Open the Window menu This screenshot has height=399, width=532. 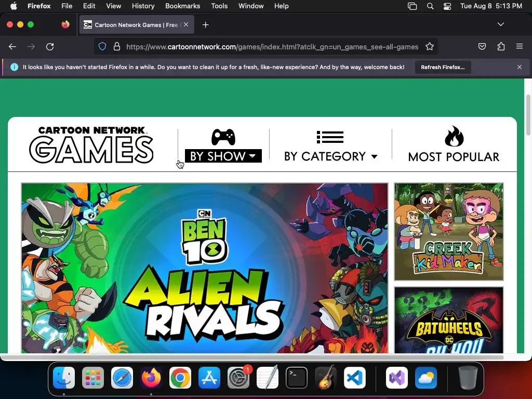point(251,6)
